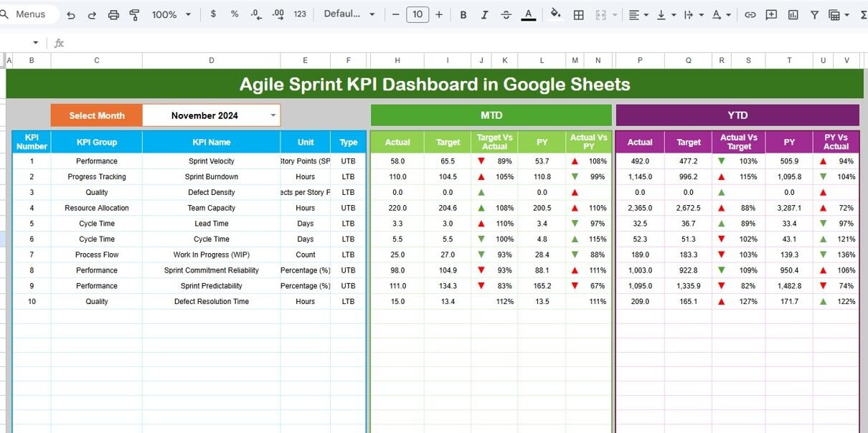The height and width of the screenshot is (433, 868).
Task: Click the Insert chart icon
Action: pyautogui.click(x=793, y=14)
